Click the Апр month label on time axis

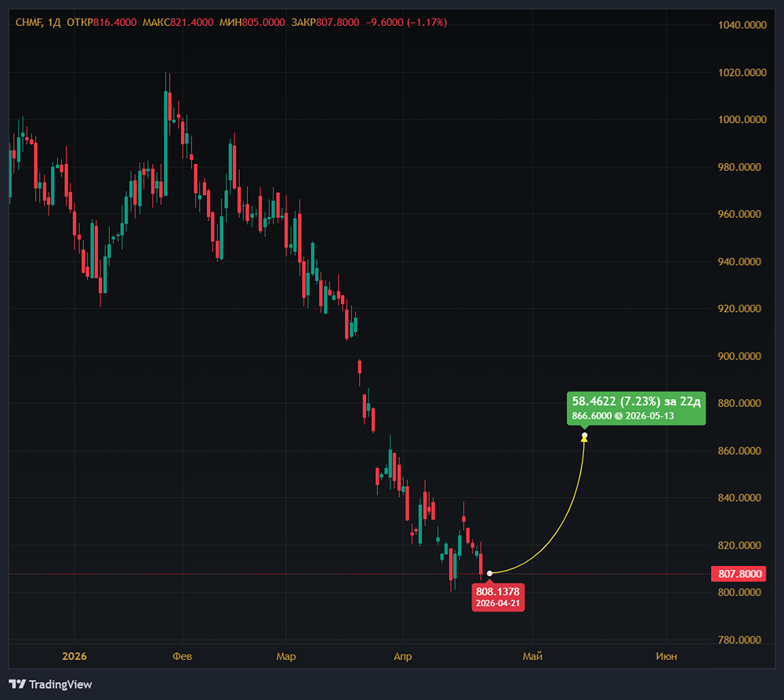(402, 656)
